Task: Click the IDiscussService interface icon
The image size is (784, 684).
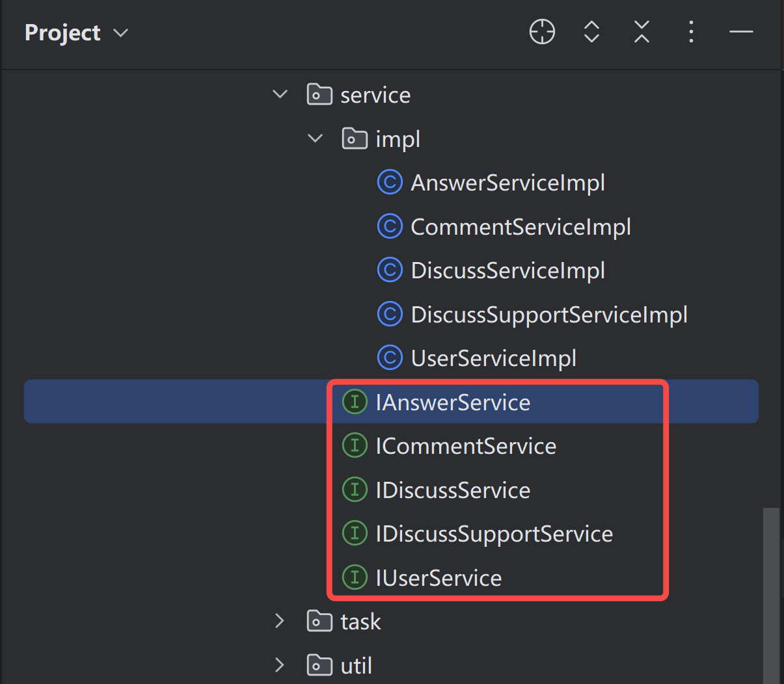Action: pos(355,490)
